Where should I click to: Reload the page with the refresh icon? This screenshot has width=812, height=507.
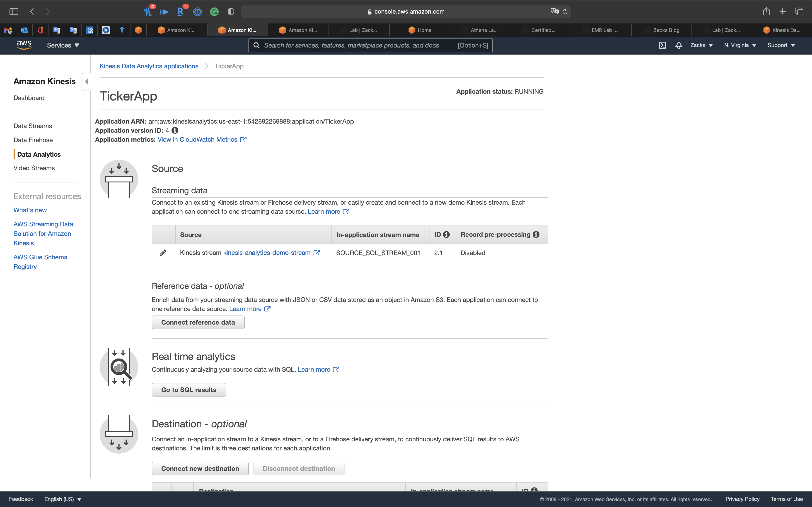tap(565, 12)
